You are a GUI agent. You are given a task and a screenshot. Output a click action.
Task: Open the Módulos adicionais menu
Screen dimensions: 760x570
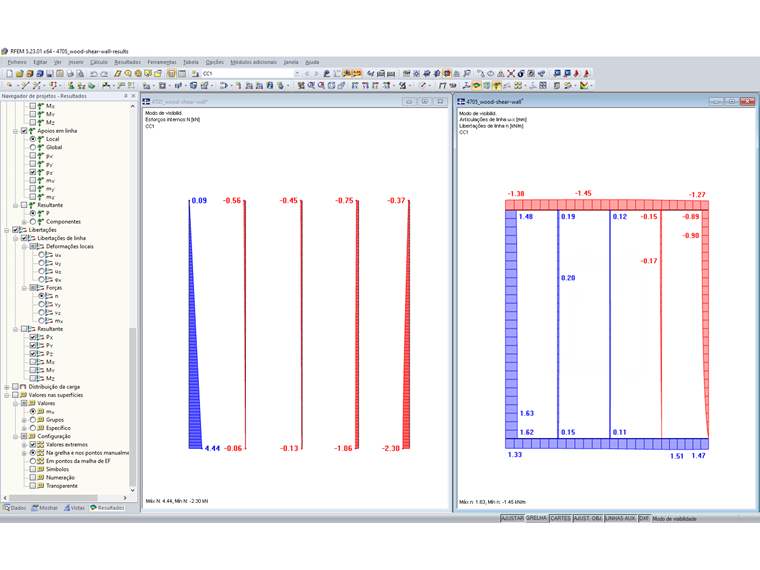(253, 62)
